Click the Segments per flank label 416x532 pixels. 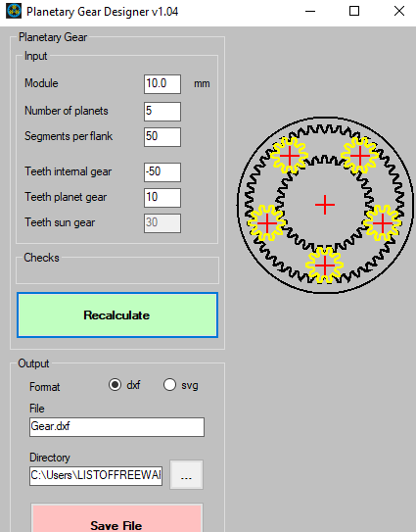[x=69, y=136]
